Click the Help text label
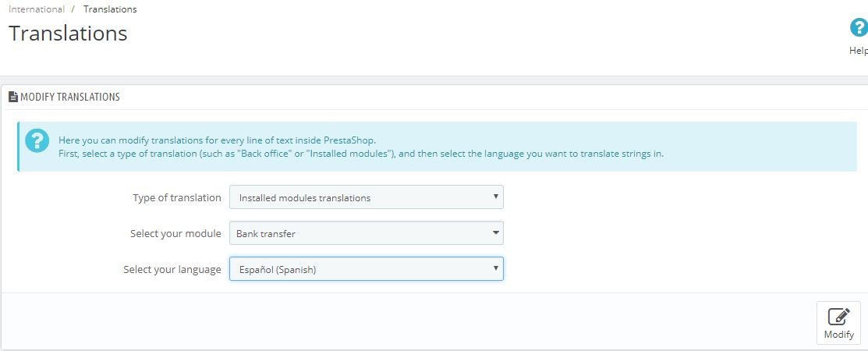 click(x=858, y=51)
